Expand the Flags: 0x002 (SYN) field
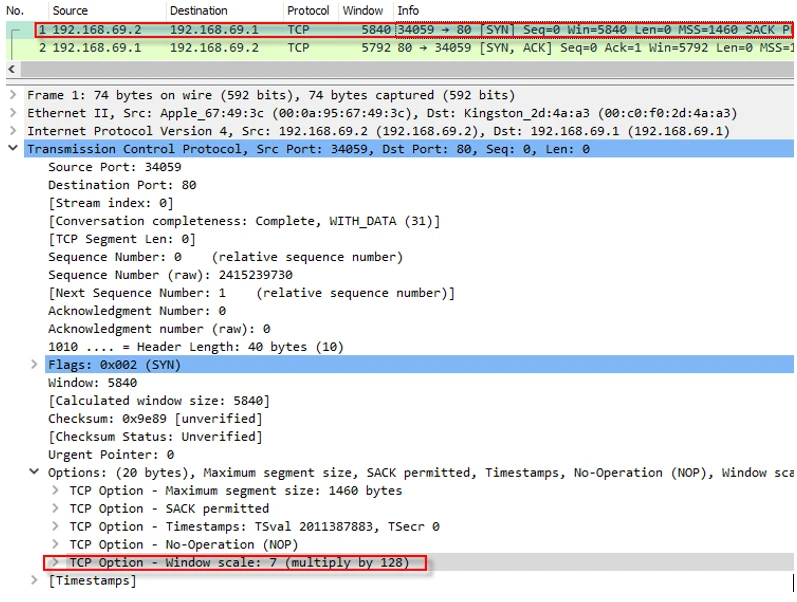This screenshot has width=797, height=602. [x=35, y=365]
